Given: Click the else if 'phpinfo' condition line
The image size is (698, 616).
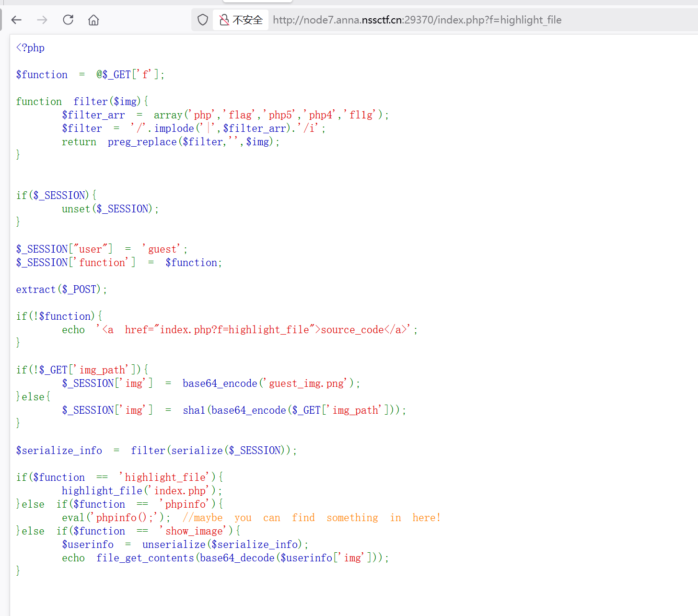Looking at the screenshot, I should [x=119, y=504].
